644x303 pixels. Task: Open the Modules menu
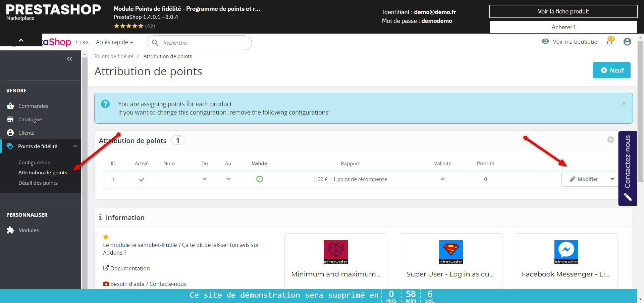tap(29, 230)
